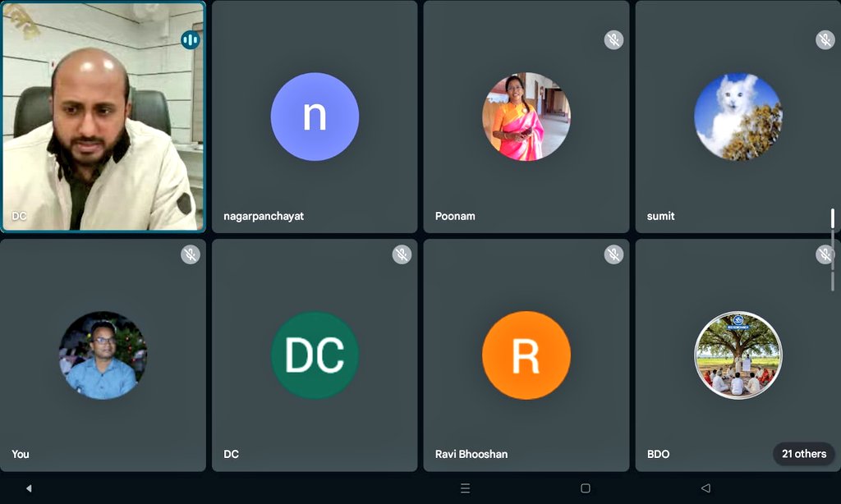This screenshot has width=841, height=504.
Task: Click the 'BDO' name label
Action: pos(658,454)
